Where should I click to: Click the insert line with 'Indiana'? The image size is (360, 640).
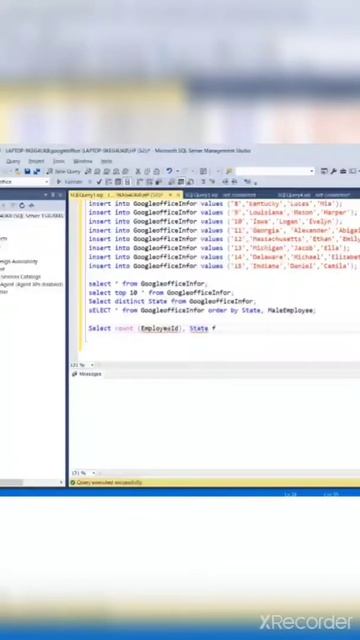click(x=222, y=266)
